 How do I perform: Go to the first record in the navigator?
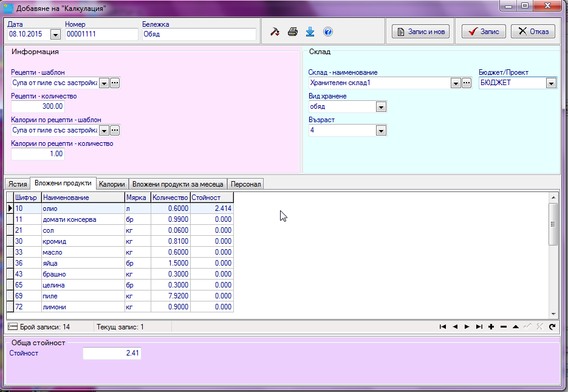click(x=443, y=327)
